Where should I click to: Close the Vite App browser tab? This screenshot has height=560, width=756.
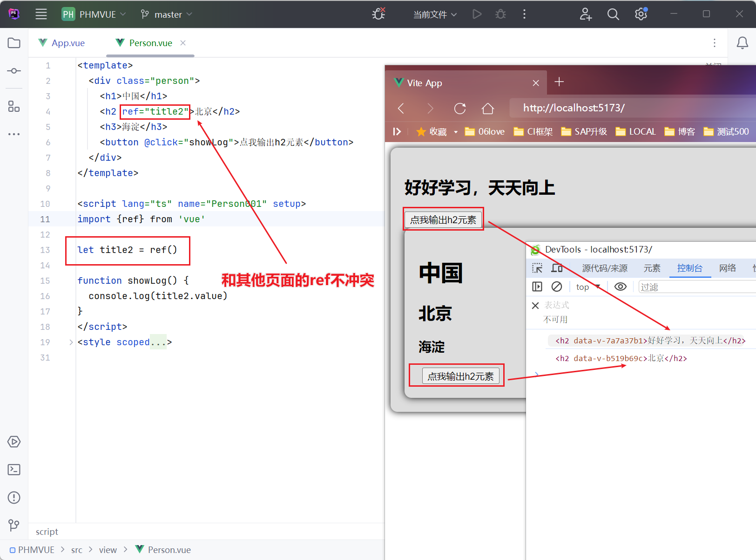(x=536, y=83)
